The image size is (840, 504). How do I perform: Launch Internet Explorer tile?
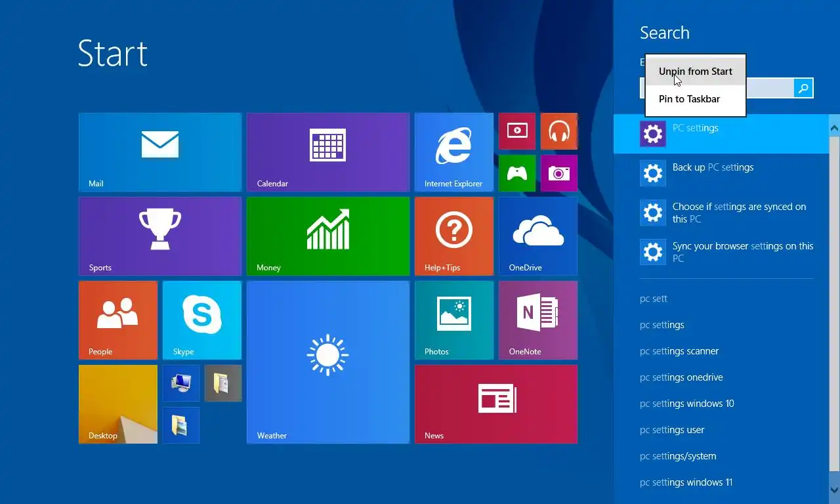tap(454, 152)
